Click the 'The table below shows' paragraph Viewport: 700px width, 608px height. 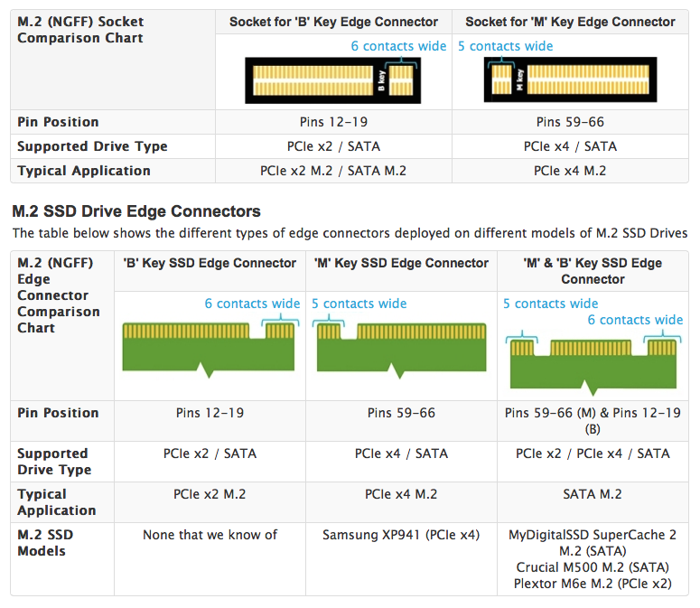tap(350, 233)
